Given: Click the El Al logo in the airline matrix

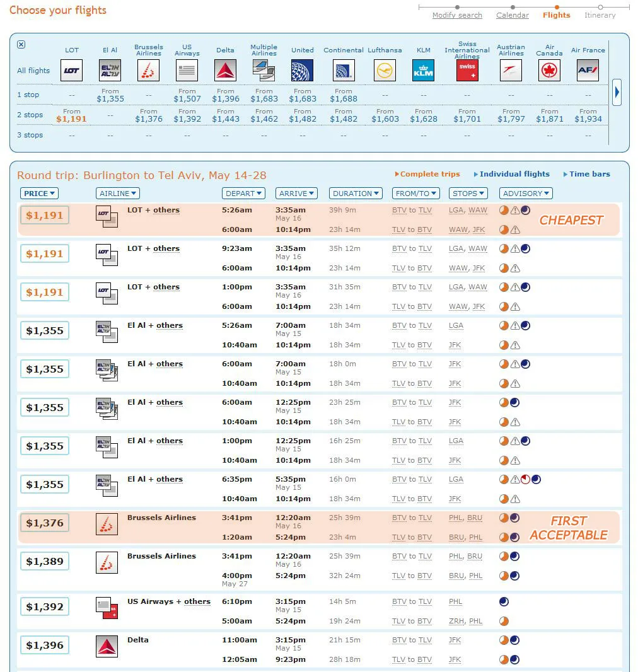Looking at the screenshot, I should click(110, 70).
